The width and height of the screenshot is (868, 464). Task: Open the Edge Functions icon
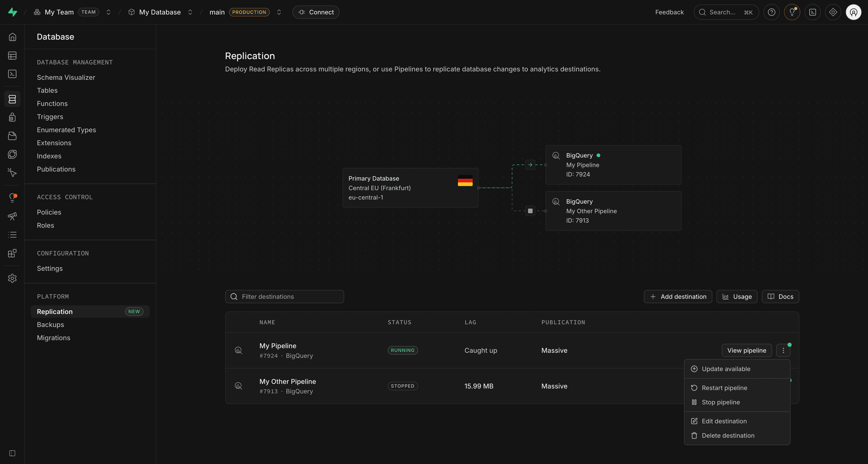(x=12, y=154)
